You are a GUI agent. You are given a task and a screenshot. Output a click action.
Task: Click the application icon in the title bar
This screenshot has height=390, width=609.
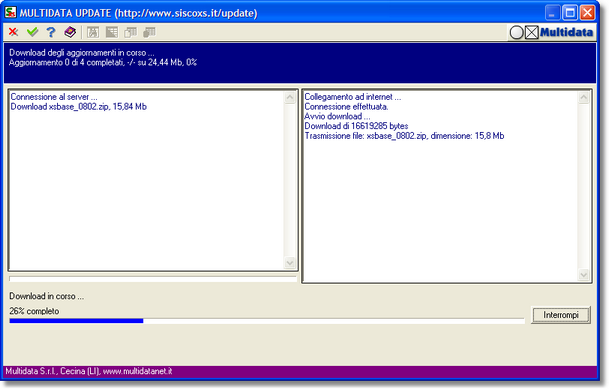(x=10, y=13)
